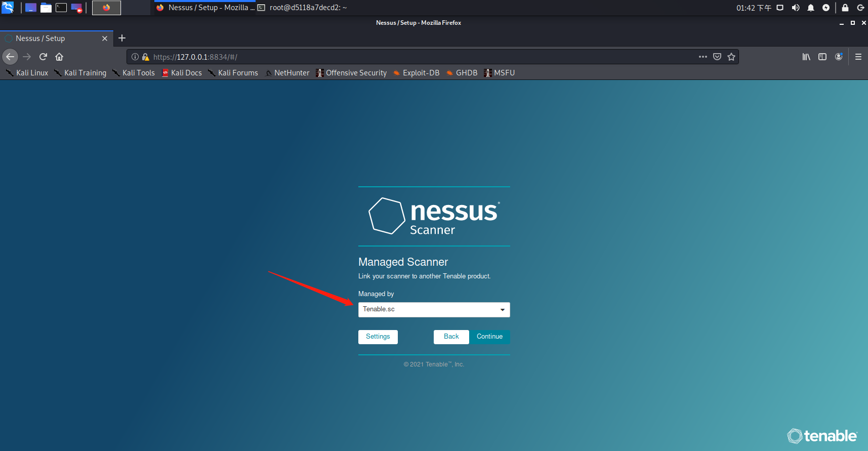
Task: View the connection security warning padlock
Action: point(146,57)
